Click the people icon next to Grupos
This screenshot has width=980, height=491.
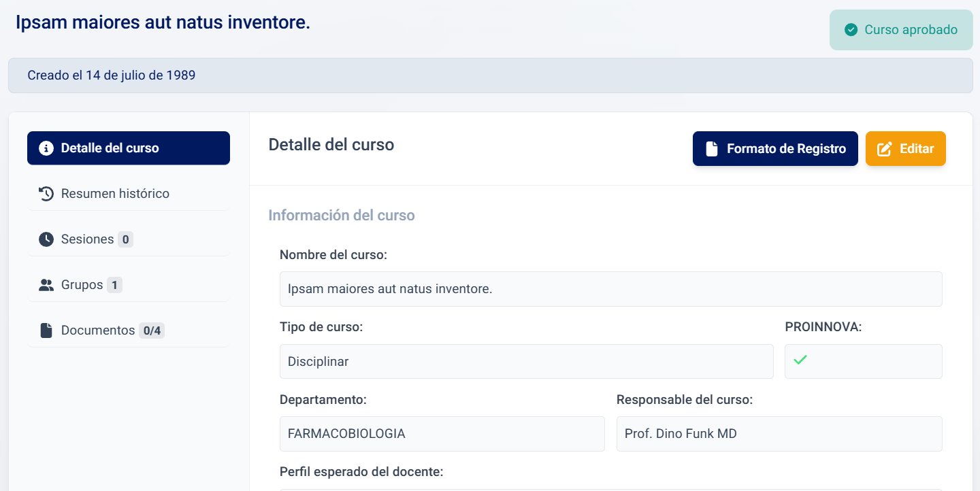(46, 285)
